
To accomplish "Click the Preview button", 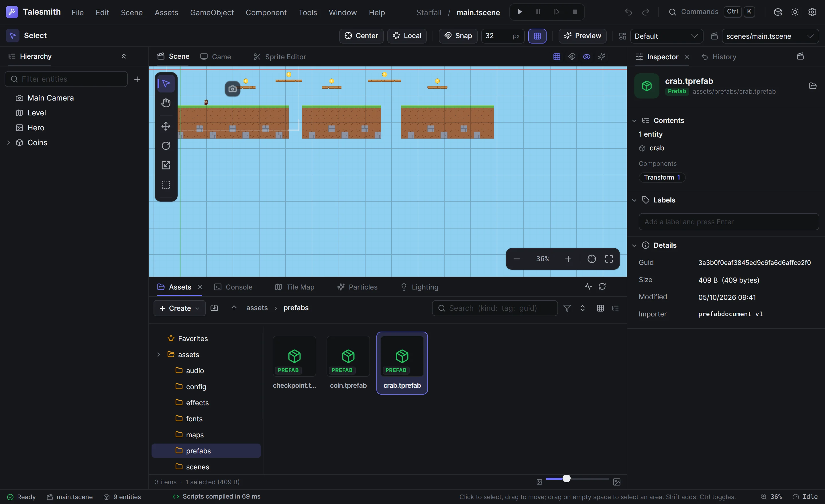I will point(582,36).
